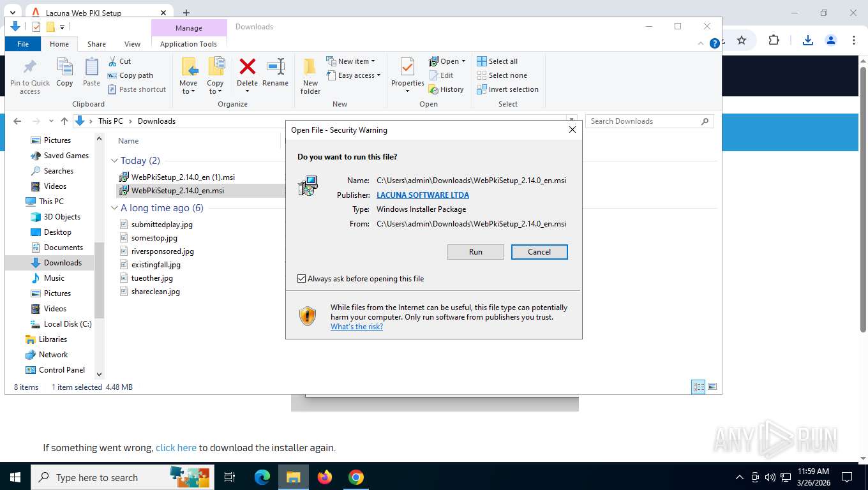Close the Security Warning dialog
Screen dimensions: 868x490
[x=572, y=130]
